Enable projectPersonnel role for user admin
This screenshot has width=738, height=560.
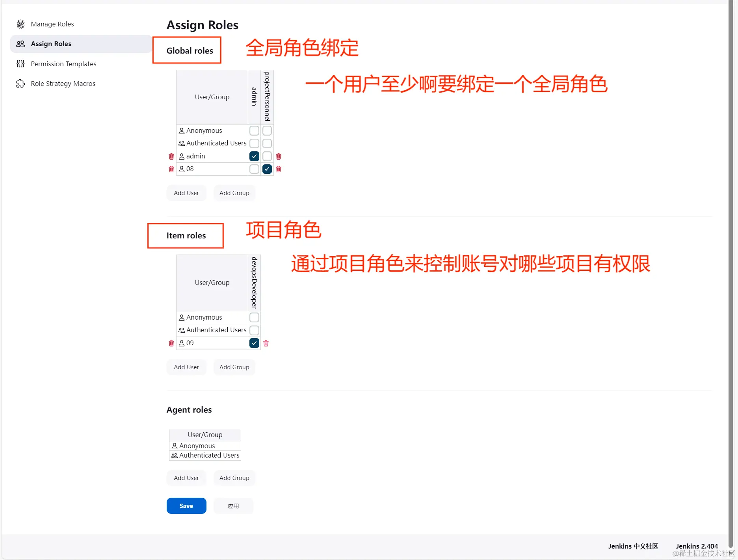click(x=267, y=156)
